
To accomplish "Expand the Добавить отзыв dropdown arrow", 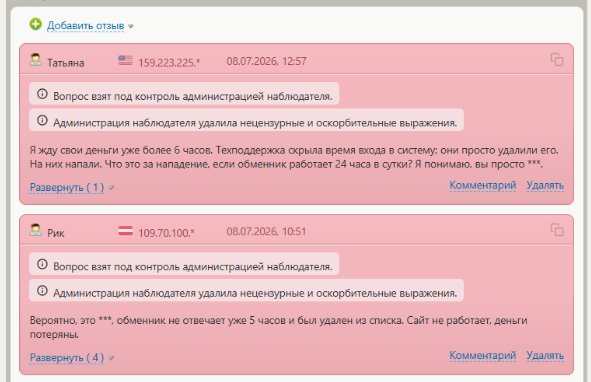I will pos(131,26).
